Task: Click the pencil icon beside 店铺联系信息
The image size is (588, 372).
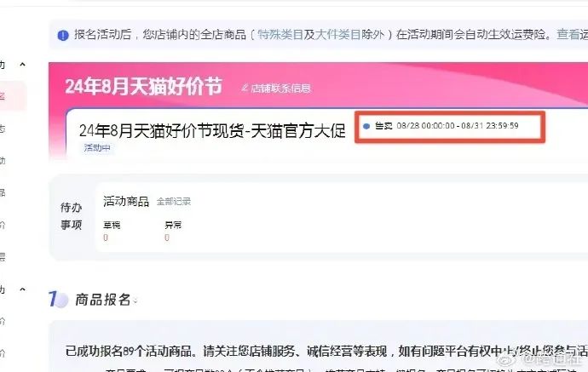Action: [x=245, y=88]
